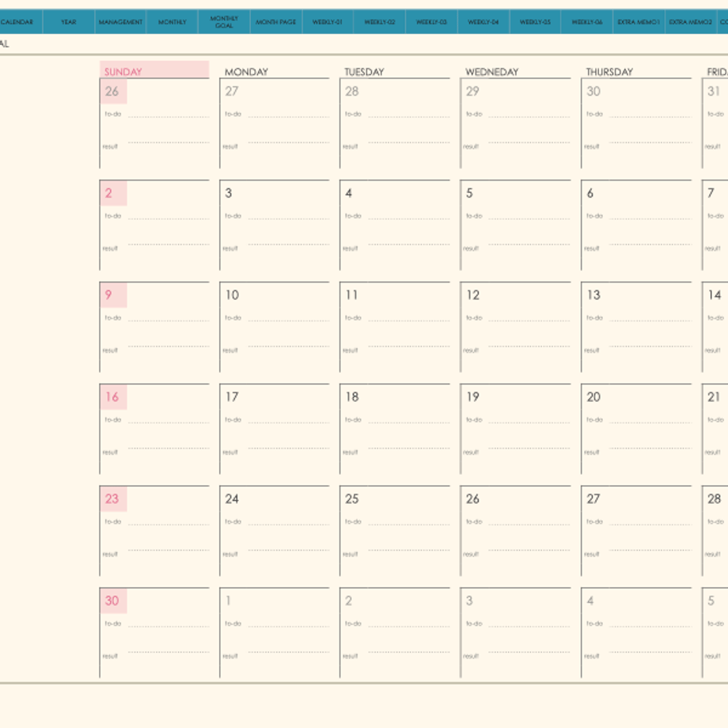Image resolution: width=728 pixels, height=728 pixels.
Task: Click the to-do line under date 6
Action: point(650,218)
